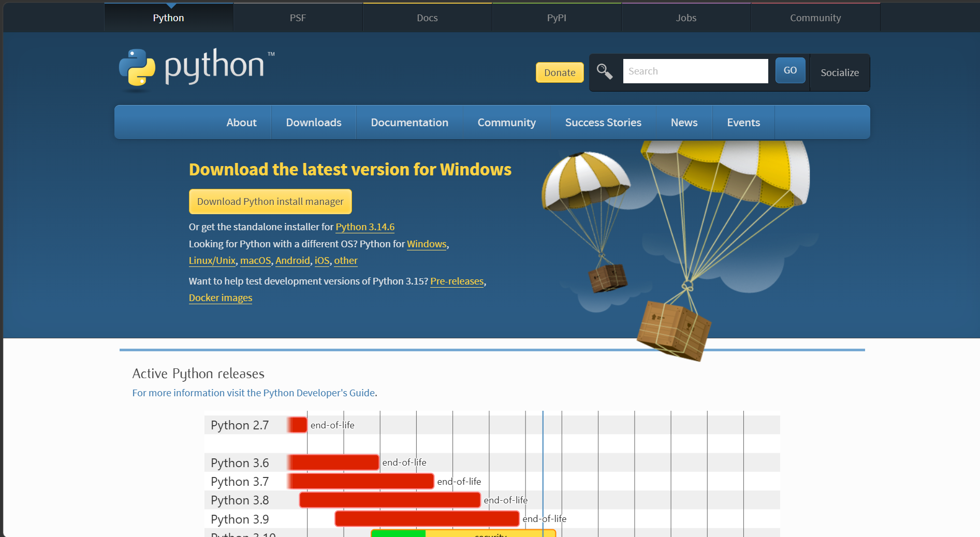The height and width of the screenshot is (537, 980).
Task: Click the Python 3.7 red release bar
Action: point(361,481)
